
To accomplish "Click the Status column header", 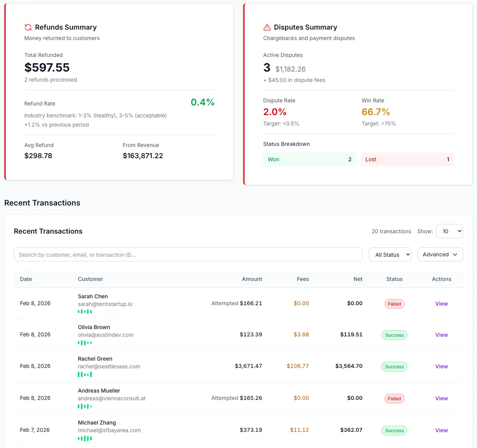I will pos(394,279).
